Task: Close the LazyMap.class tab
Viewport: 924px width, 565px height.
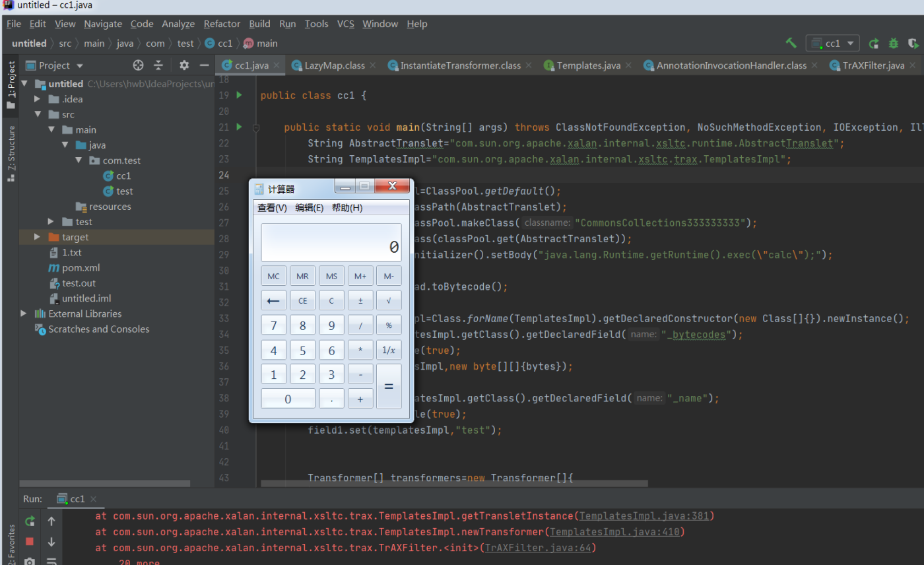Action: pos(373,65)
